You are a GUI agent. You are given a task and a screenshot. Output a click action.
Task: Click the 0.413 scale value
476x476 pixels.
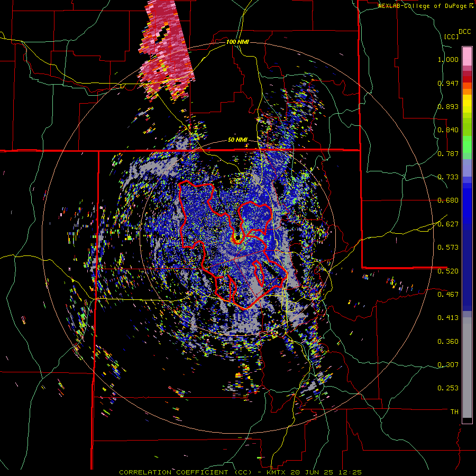click(448, 318)
